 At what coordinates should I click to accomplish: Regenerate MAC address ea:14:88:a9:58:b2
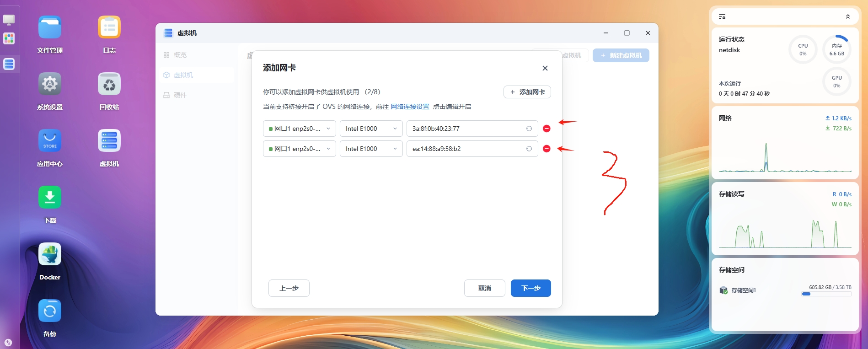(x=529, y=149)
